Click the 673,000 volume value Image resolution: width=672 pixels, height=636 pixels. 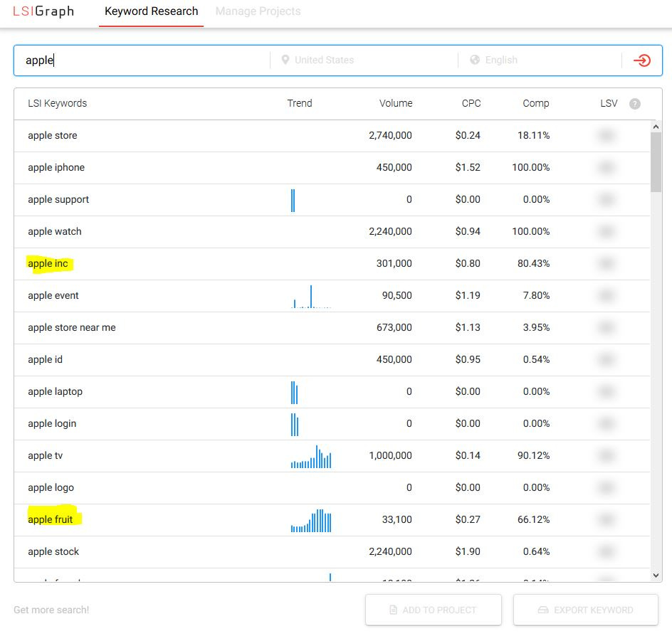pyautogui.click(x=394, y=328)
